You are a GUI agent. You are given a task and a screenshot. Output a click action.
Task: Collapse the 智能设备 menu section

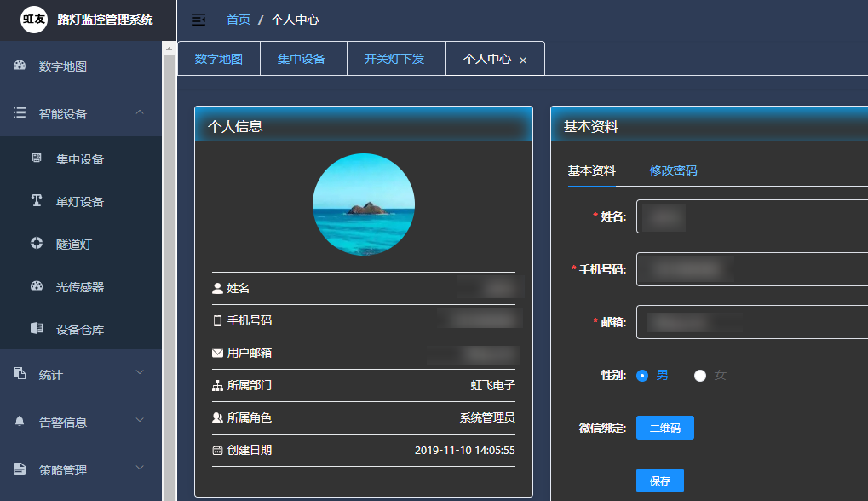[140, 113]
